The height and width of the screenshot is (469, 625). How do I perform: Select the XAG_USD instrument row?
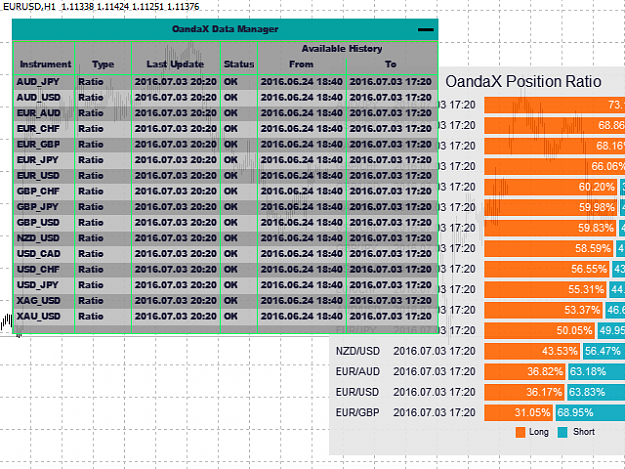(x=225, y=301)
